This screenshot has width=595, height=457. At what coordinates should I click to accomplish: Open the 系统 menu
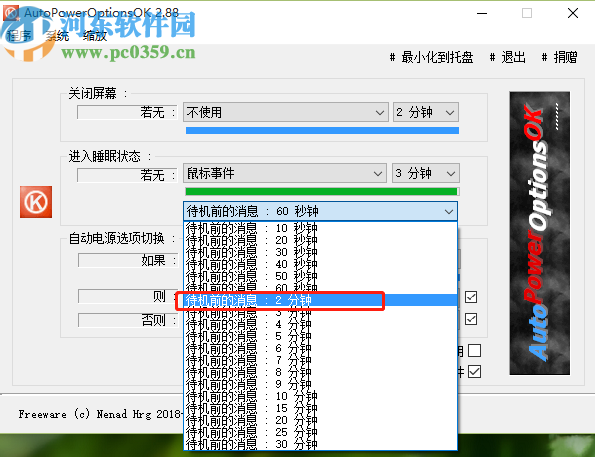[x=57, y=36]
